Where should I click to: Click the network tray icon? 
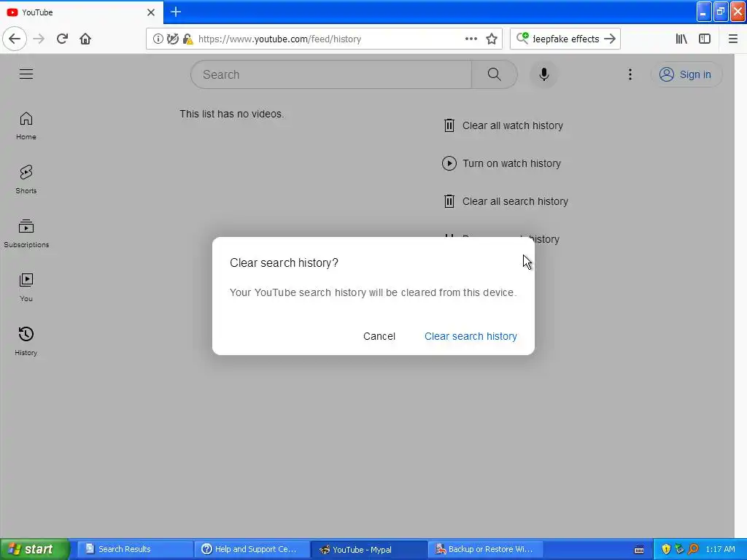point(679,549)
